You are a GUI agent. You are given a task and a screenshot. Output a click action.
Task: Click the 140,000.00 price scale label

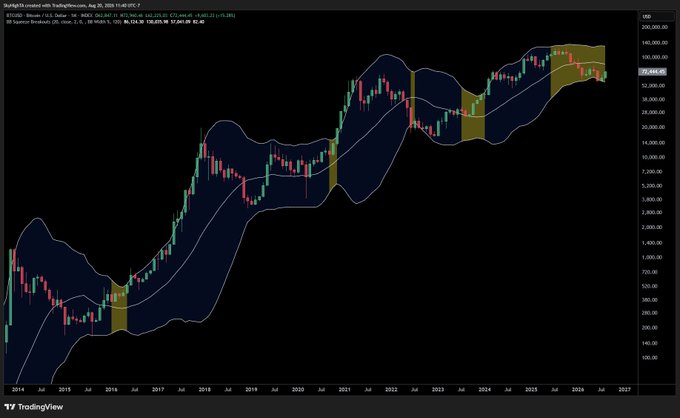click(x=655, y=43)
